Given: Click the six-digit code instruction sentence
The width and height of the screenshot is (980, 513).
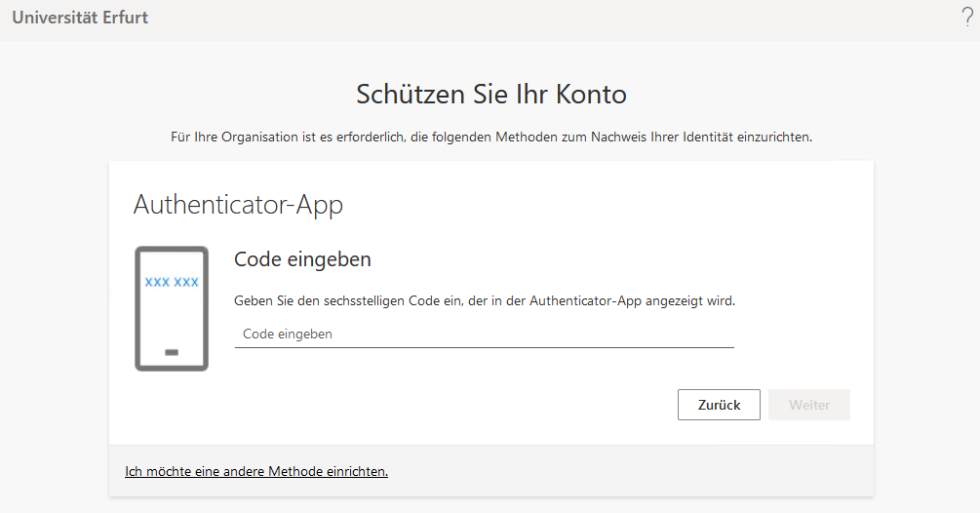Looking at the screenshot, I should pos(485,301).
